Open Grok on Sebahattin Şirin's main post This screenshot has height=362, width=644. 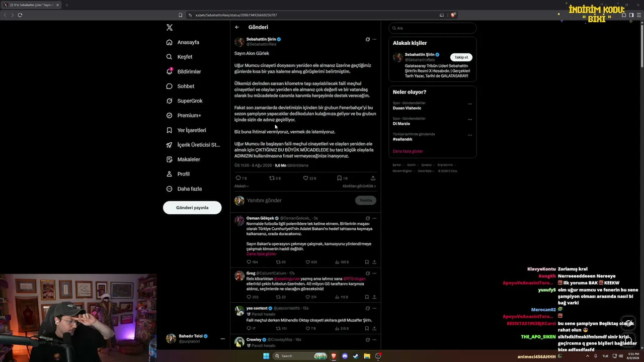368,39
